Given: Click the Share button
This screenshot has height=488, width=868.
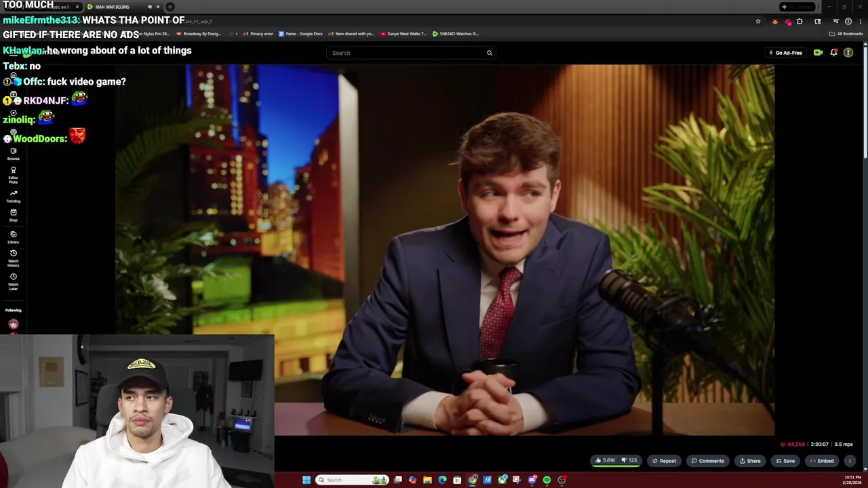Looking at the screenshot, I should (749, 461).
